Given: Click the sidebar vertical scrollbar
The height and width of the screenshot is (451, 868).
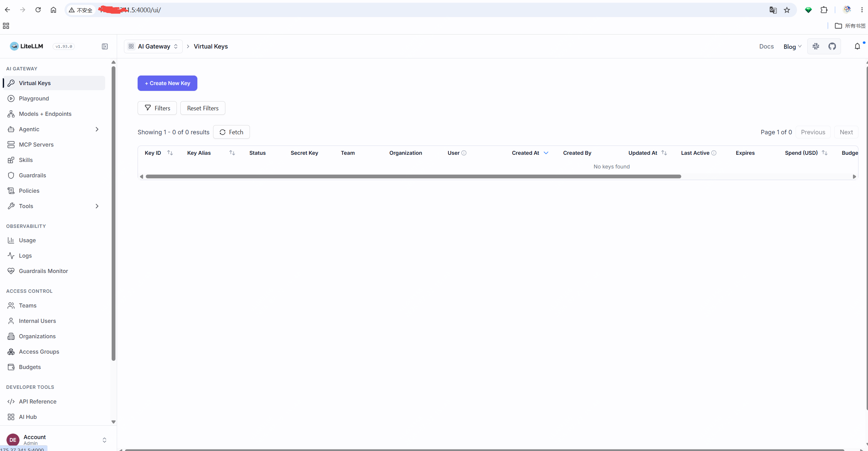Looking at the screenshot, I should pos(113,214).
